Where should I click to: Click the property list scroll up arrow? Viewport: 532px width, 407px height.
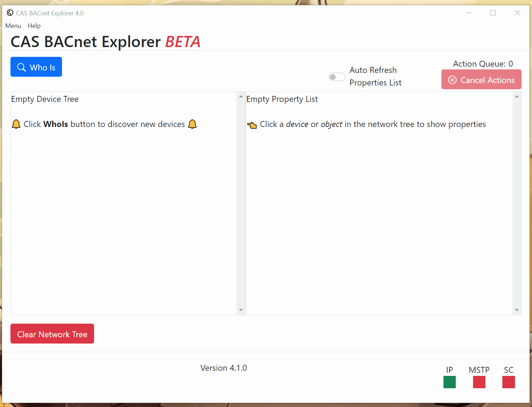point(517,96)
